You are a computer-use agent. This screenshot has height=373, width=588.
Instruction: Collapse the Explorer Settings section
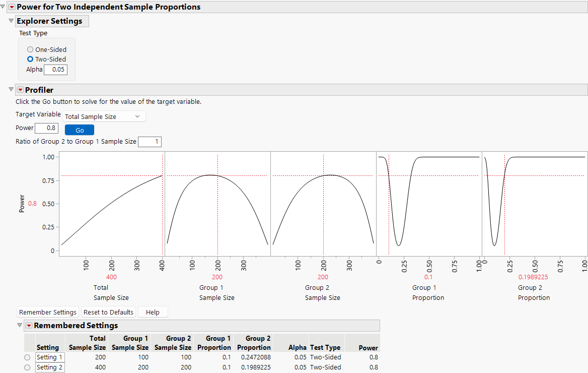(x=11, y=21)
